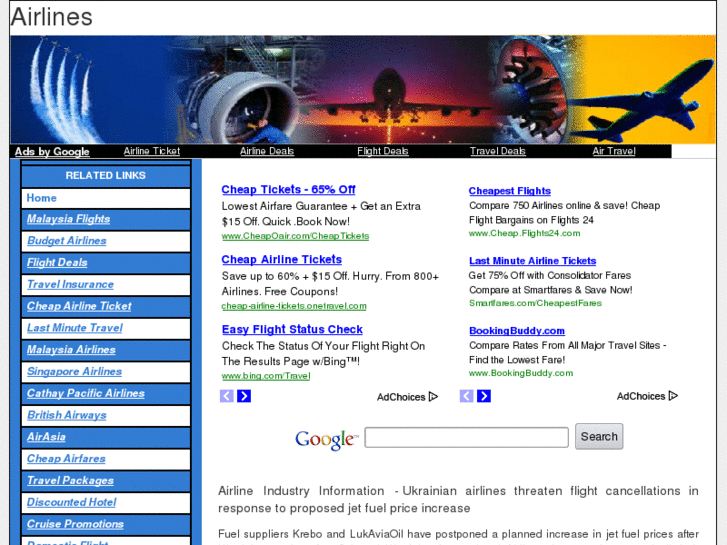
Task: Visit cheap-airline-tickets.onetravel.com URL
Action: click(294, 306)
